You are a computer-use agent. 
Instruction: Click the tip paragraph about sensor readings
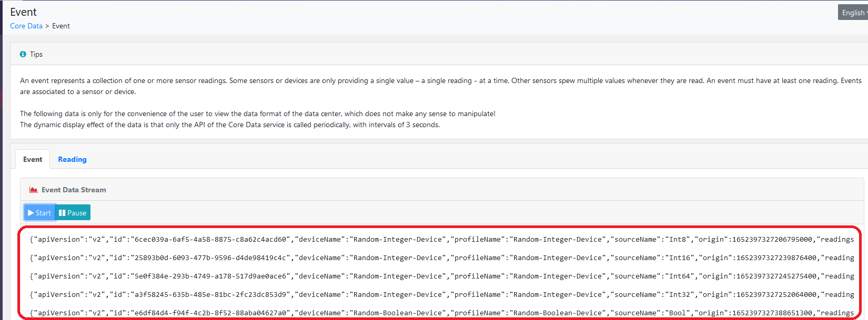coord(441,86)
